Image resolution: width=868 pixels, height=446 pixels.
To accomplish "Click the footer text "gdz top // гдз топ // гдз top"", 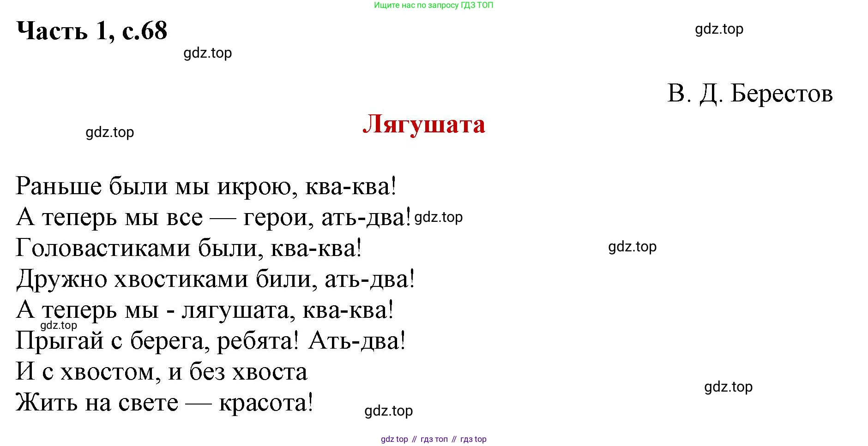I will 434,439.
